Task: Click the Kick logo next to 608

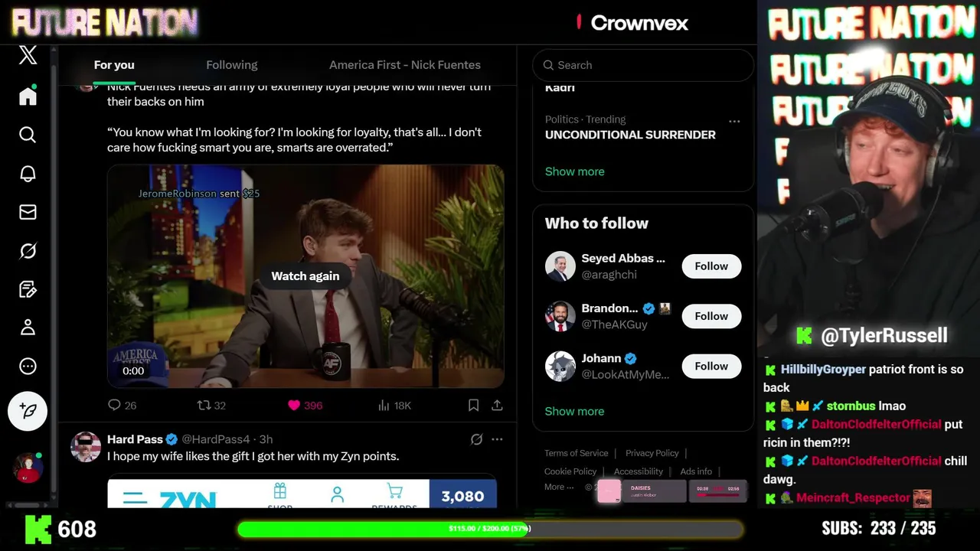Action: pyautogui.click(x=38, y=529)
